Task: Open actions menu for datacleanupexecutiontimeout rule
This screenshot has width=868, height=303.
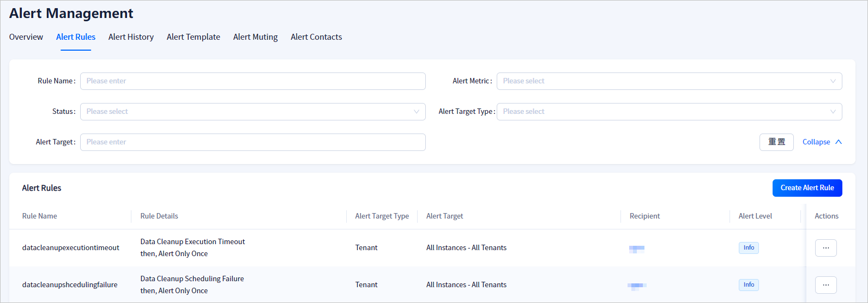Action: tap(825, 248)
